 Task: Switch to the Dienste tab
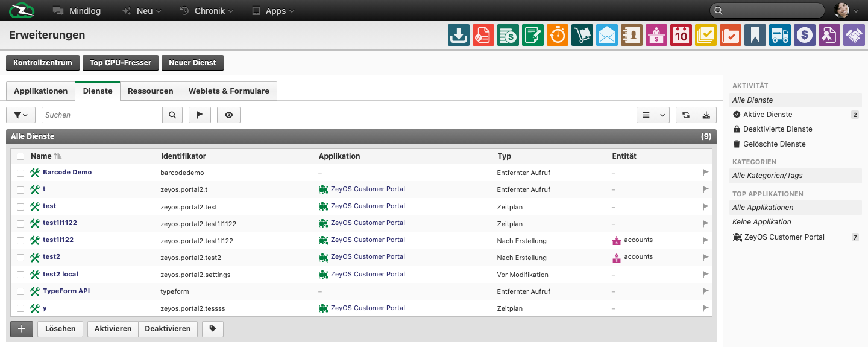coord(98,91)
